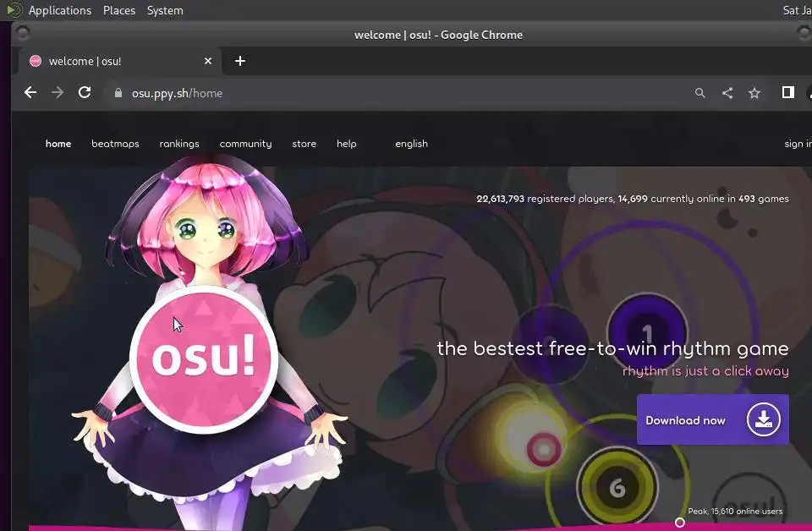Toggle the Chrome side panel icon

(x=788, y=93)
